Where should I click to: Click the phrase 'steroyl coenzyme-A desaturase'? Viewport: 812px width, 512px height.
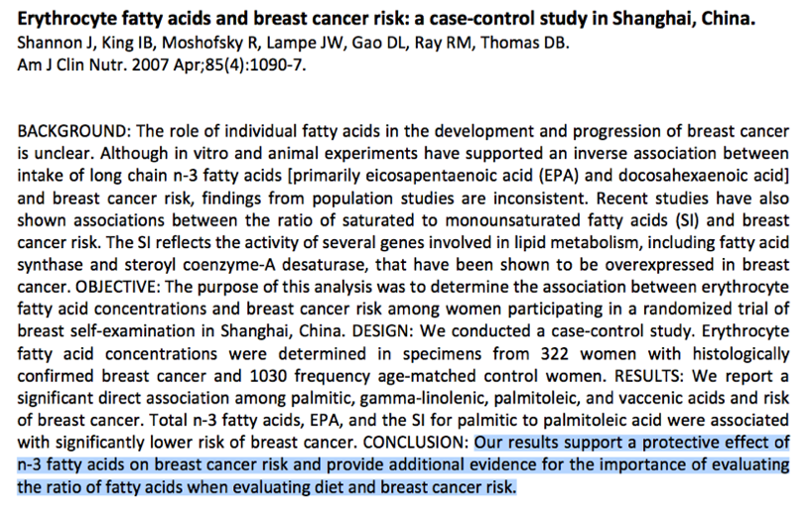246,265
